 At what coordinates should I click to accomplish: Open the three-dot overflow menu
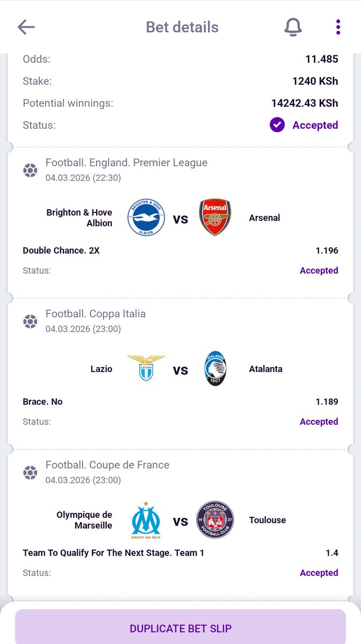[x=338, y=27]
